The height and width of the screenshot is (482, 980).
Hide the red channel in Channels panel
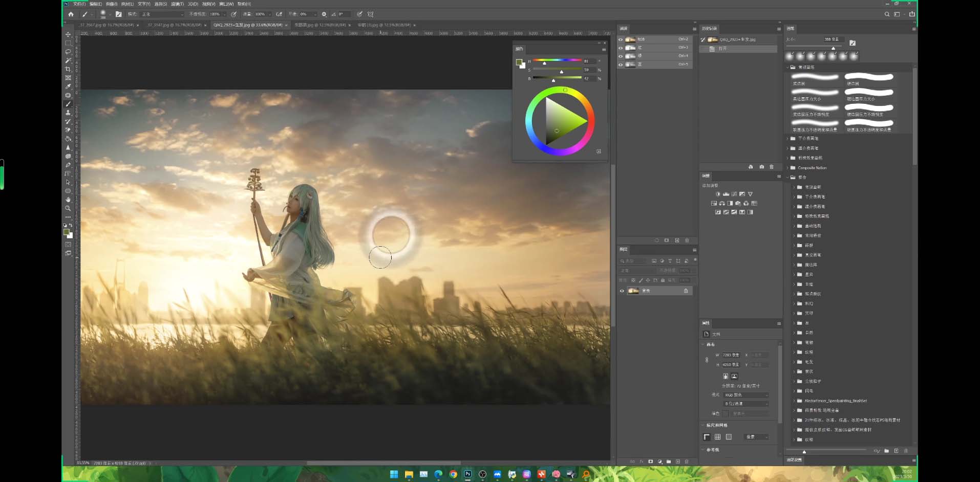(x=621, y=48)
